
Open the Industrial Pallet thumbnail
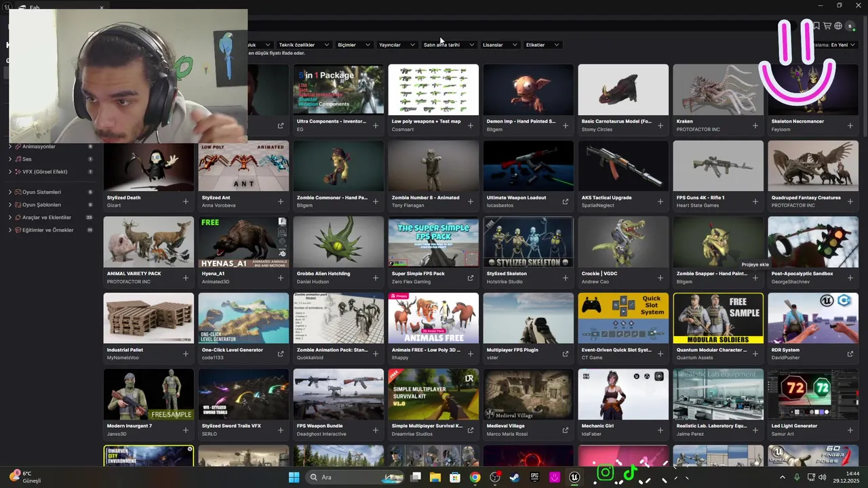click(149, 318)
